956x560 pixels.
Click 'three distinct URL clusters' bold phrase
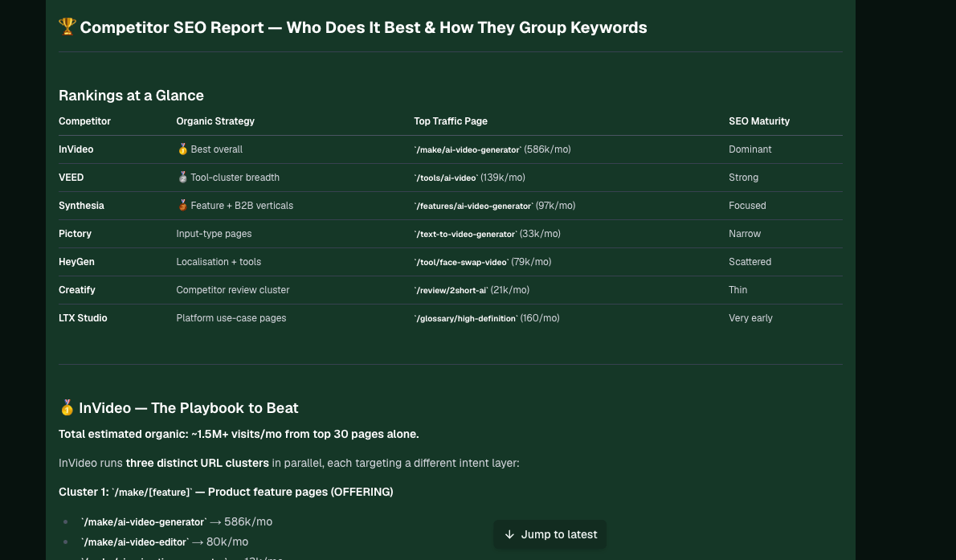pos(197,463)
